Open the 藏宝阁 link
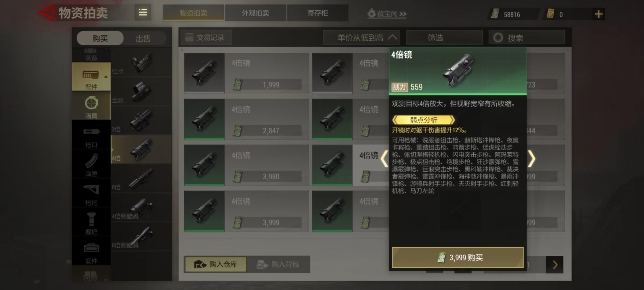The image size is (644, 290). point(387,14)
